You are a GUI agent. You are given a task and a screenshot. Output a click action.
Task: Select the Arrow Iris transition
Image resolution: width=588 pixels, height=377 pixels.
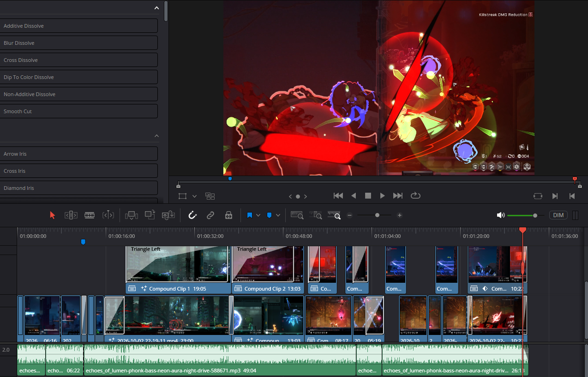pyautogui.click(x=79, y=154)
